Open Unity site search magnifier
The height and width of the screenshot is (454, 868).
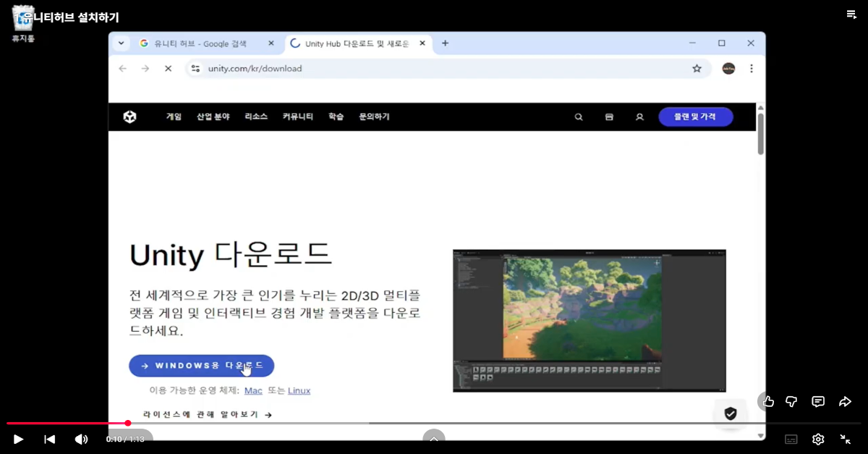(579, 117)
